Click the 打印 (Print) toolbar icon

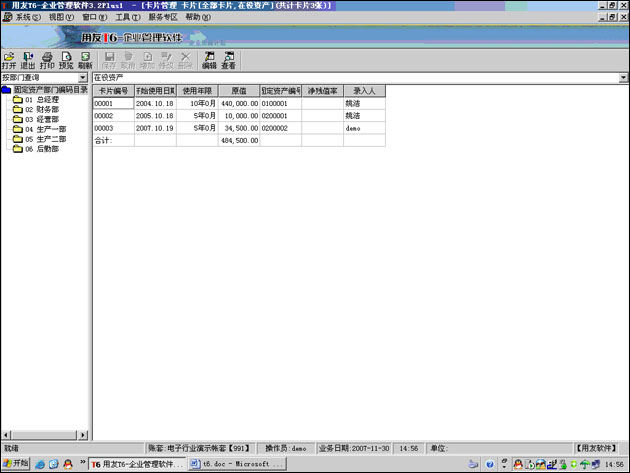(x=47, y=61)
